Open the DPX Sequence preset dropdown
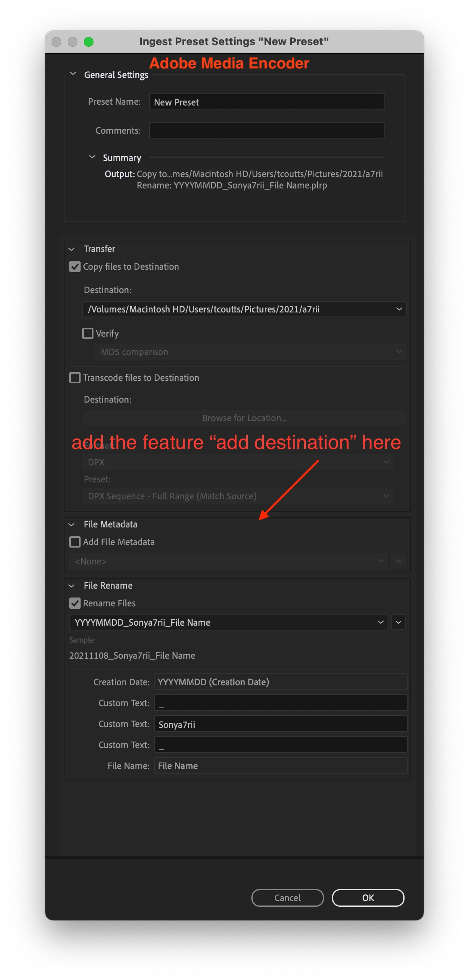This screenshot has width=469, height=980. click(238, 496)
